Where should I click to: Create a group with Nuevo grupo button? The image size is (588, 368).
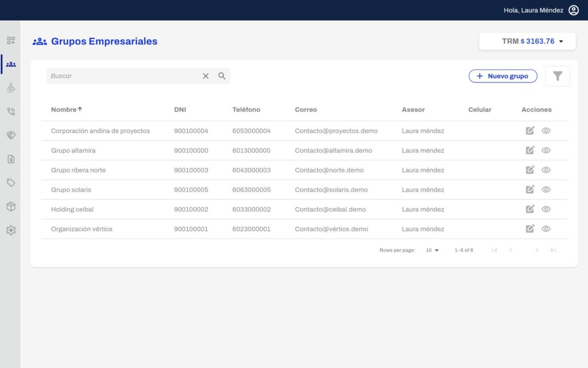503,76
